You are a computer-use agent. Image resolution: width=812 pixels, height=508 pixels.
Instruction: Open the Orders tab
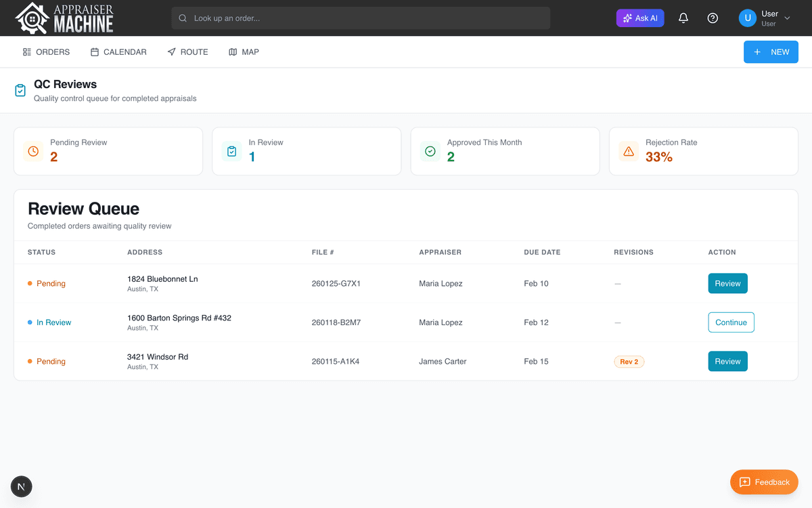46,52
